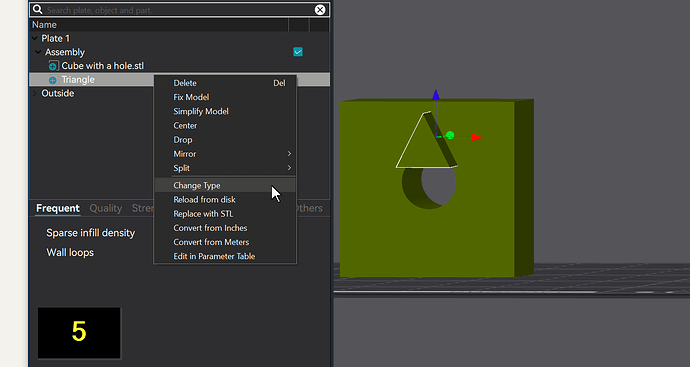Click the Cube with a hole.stl part icon

(53, 66)
